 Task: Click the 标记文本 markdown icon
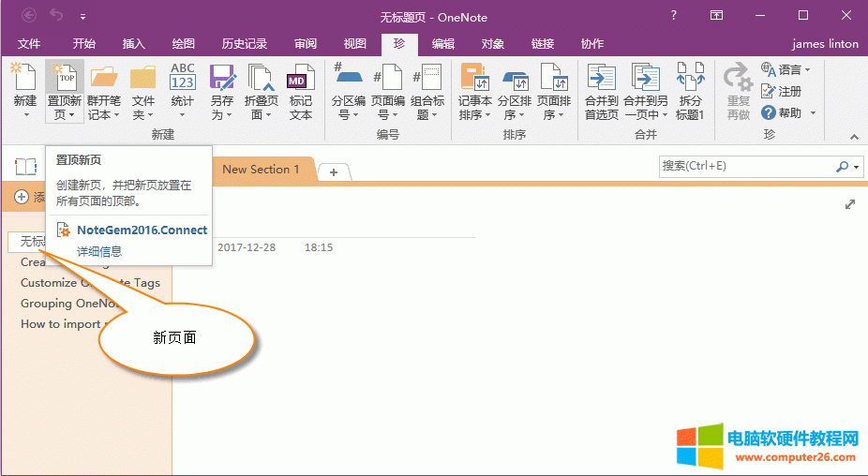(x=300, y=77)
